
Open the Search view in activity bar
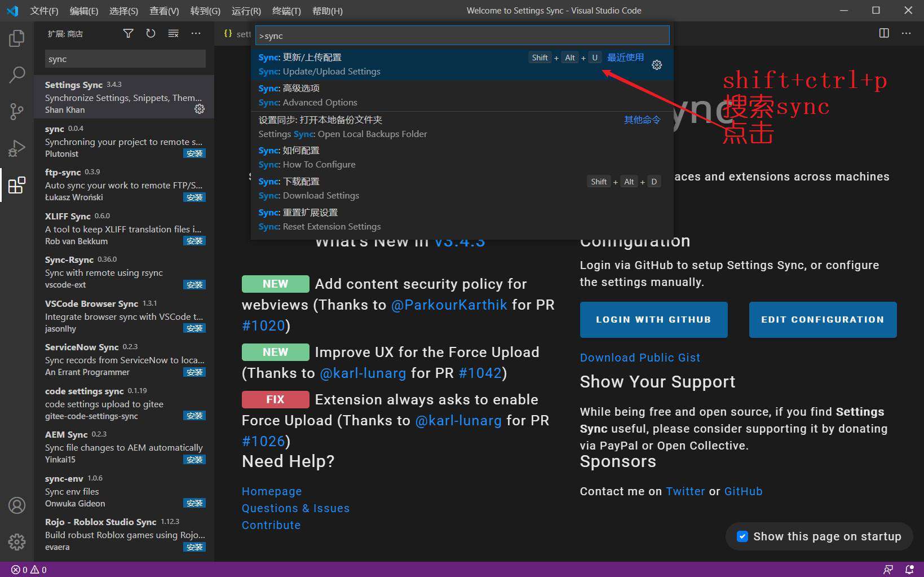coord(17,74)
